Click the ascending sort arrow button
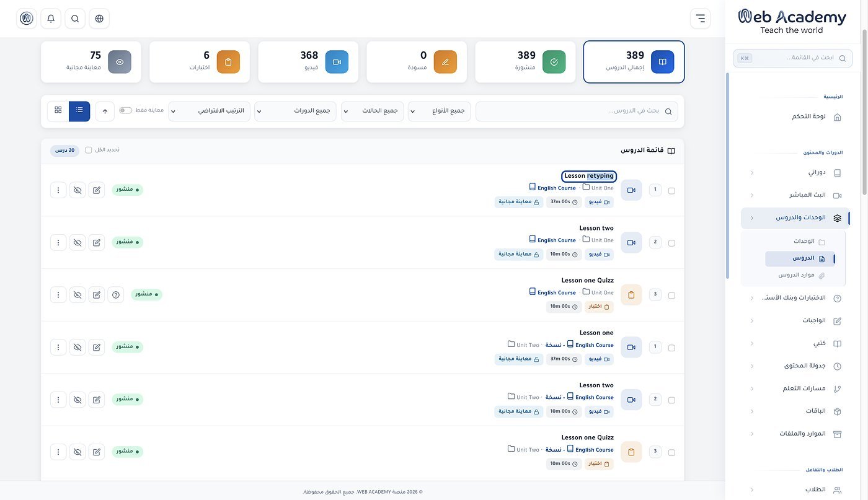Viewport: 868px width, 500px height. tap(105, 111)
